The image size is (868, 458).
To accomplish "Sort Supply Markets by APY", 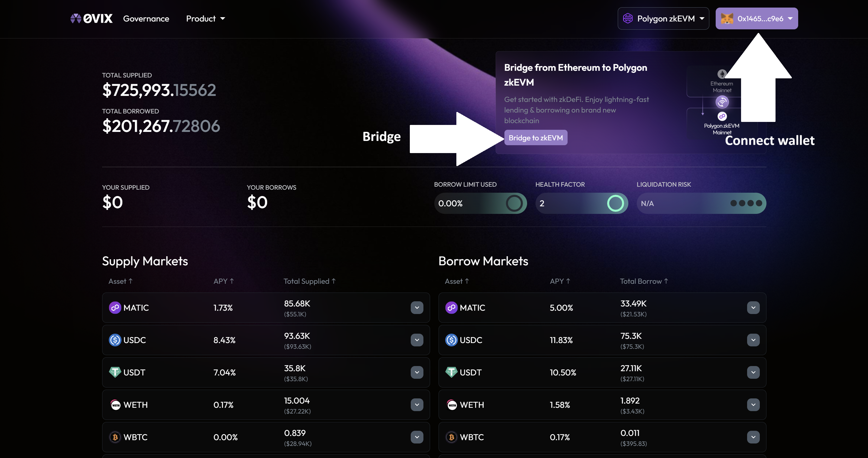I will click(x=223, y=281).
